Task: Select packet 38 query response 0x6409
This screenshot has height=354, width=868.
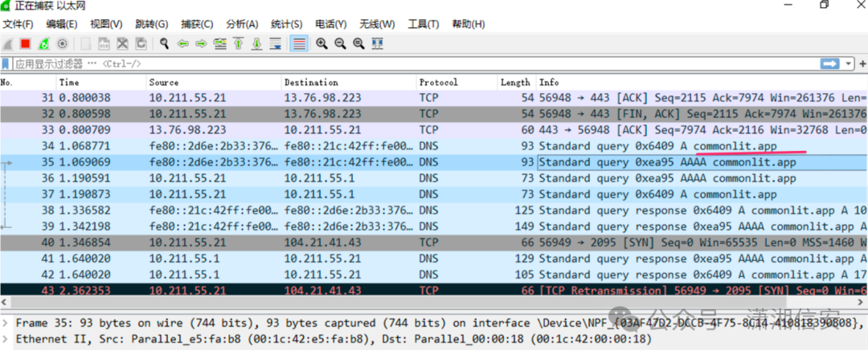Action: point(434,210)
